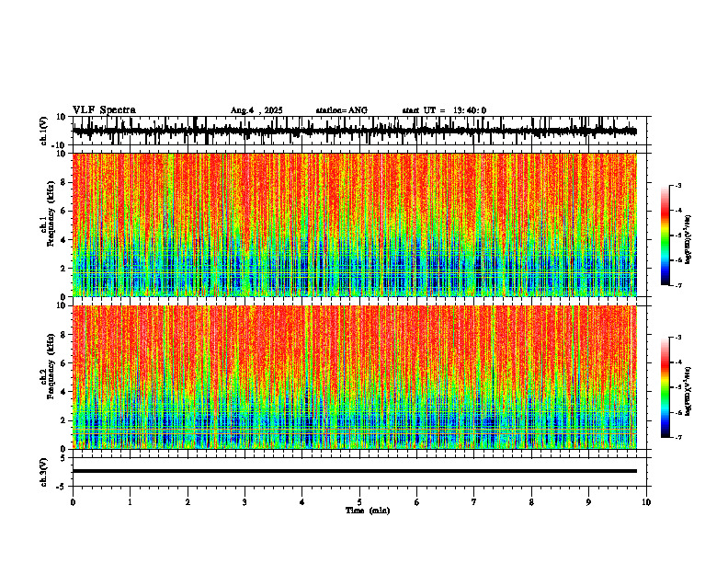
Task: Click the "station=ANG" header text
Action: point(341,110)
